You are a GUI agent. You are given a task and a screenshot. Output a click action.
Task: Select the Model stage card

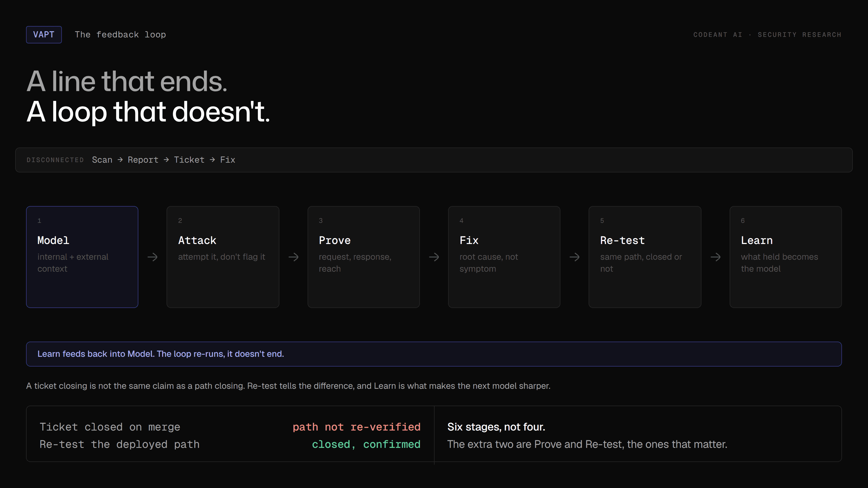[x=82, y=257]
